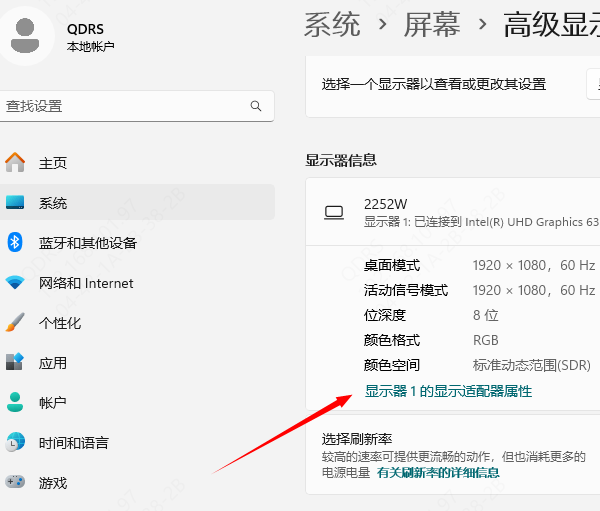600x511 pixels.
Task: Click the monitor icon next to 2252W
Action: tap(334, 211)
